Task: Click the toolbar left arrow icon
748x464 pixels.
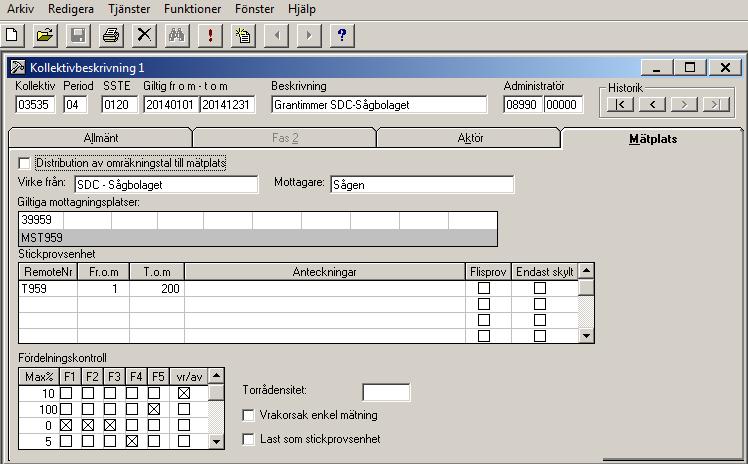Action: click(x=276, y=35)
